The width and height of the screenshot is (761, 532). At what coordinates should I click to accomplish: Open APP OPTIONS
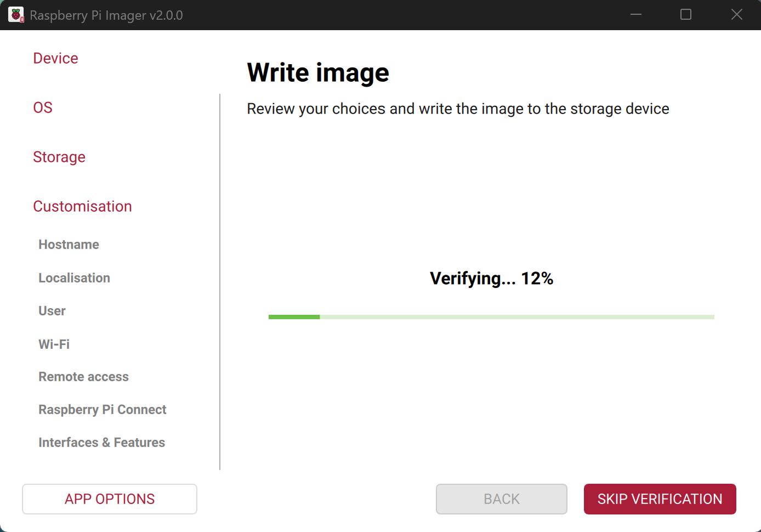(x=110, y=499)
